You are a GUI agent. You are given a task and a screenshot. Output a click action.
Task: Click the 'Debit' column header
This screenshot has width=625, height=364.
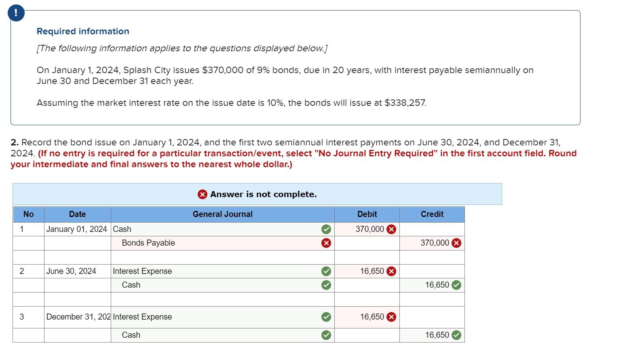pyautogui.click(x=367, y=215)
